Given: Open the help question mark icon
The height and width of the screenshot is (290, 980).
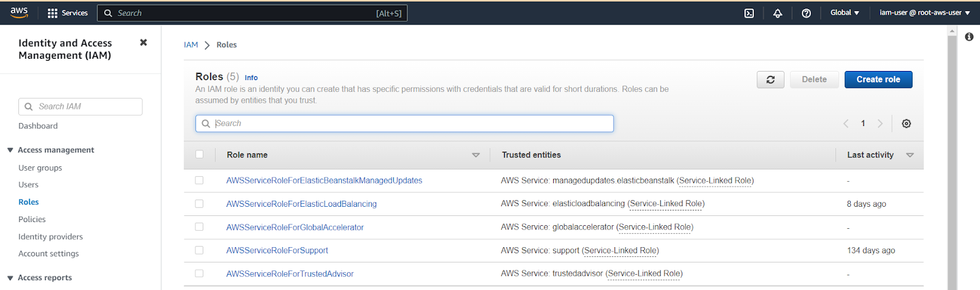Looking at the screenshot, I should click(806, 13).
